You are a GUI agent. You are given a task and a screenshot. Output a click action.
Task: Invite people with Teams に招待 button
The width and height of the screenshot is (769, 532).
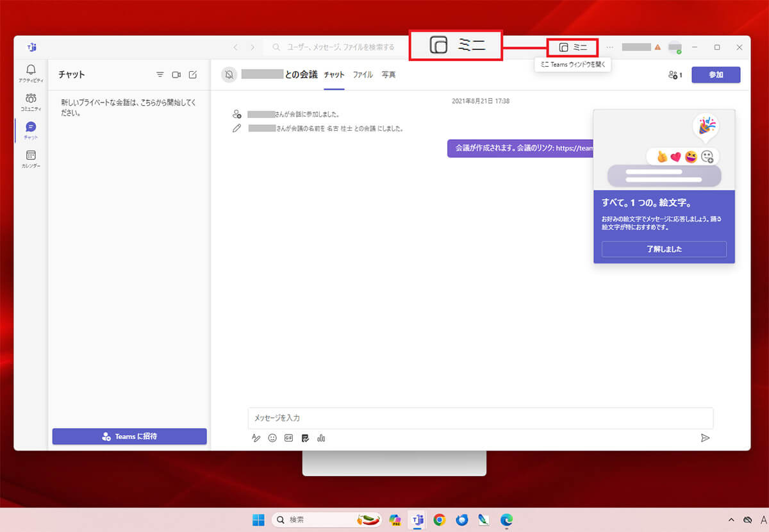pyautogui.click(x=129, y=436)
